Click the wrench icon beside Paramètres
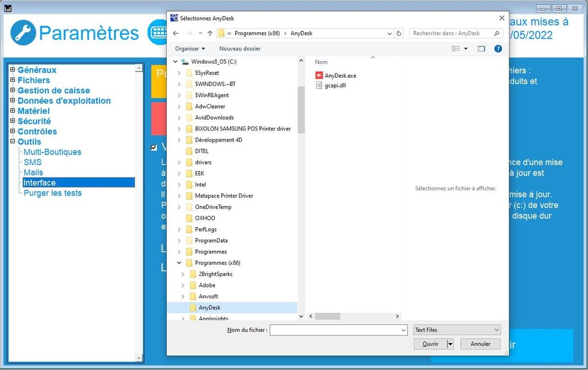The image size is (588, 370). (x=24, y=33)
